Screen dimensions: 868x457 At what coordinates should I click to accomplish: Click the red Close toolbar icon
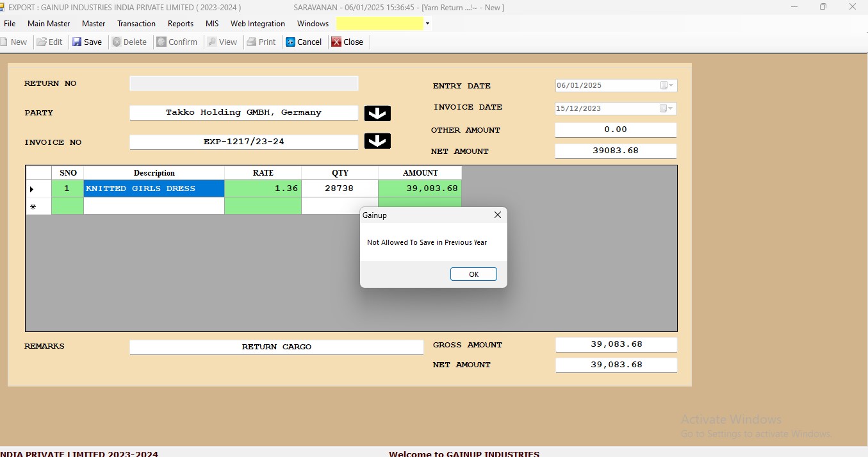coord(336,42)
